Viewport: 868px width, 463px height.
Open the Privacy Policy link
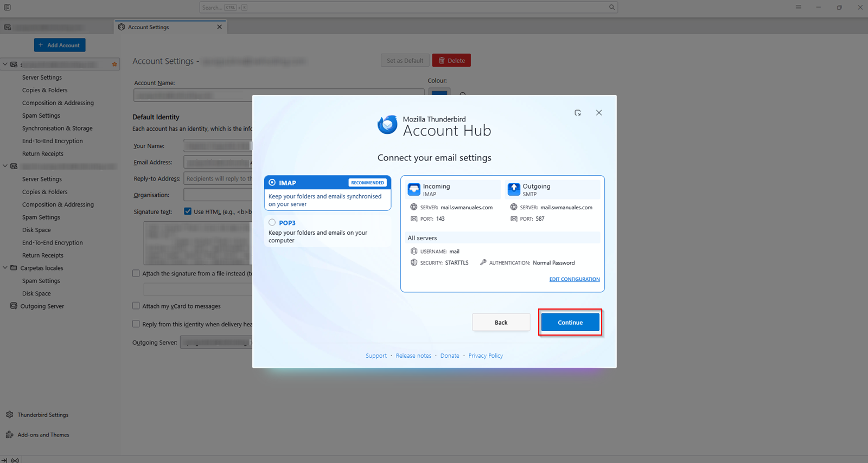(486, 356)
